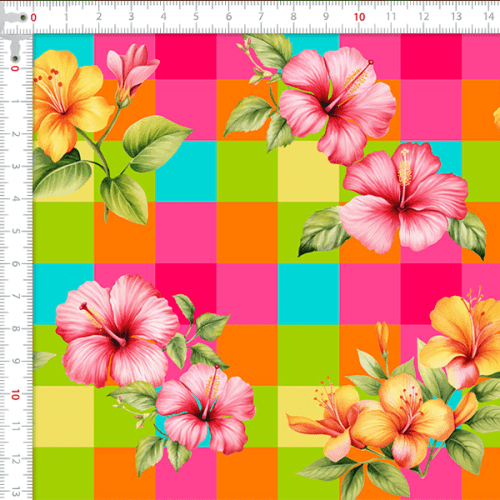Click the number 5 on the top ruler
This screenshot has width=500, height=500.
[x=196, y=16]
